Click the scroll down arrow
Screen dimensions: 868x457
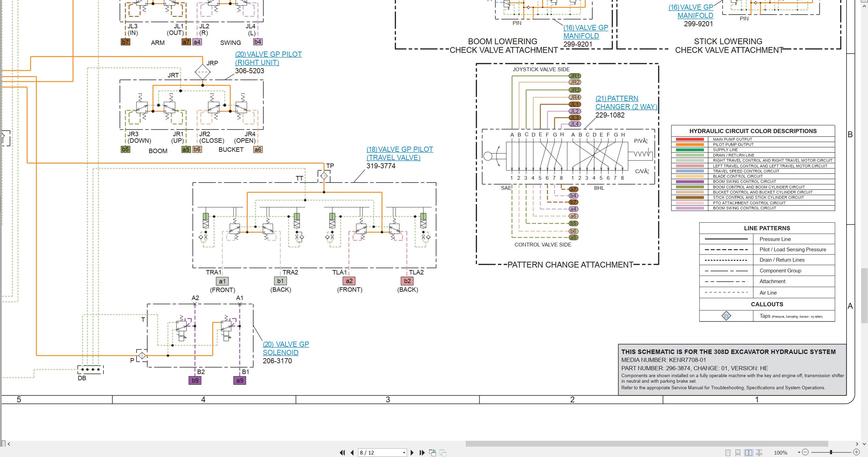pos(864,444)
